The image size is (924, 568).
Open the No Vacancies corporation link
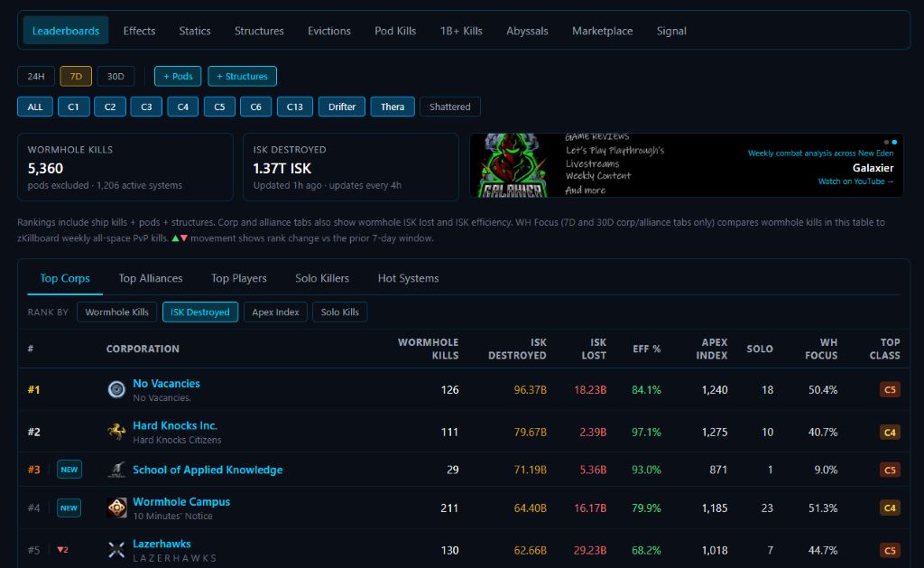pyautogui.click(x=166, y=384)
